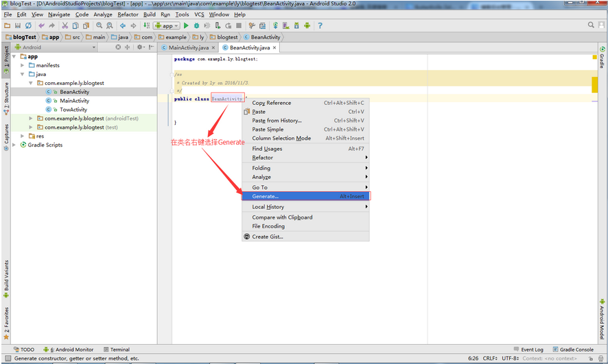Viewport: 608px width, 364px height.
Task: Select TowActivity in project tree
Action: [73, 110]
